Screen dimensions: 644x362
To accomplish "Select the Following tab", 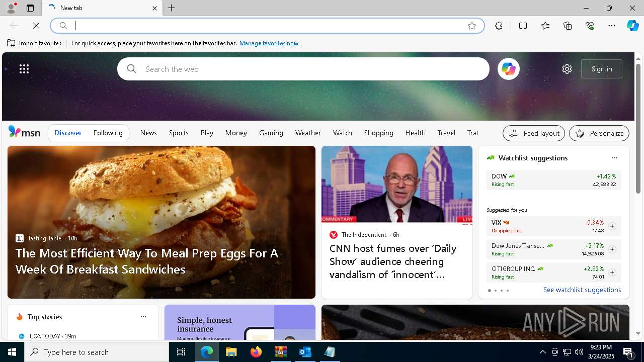I will point(108,133).
